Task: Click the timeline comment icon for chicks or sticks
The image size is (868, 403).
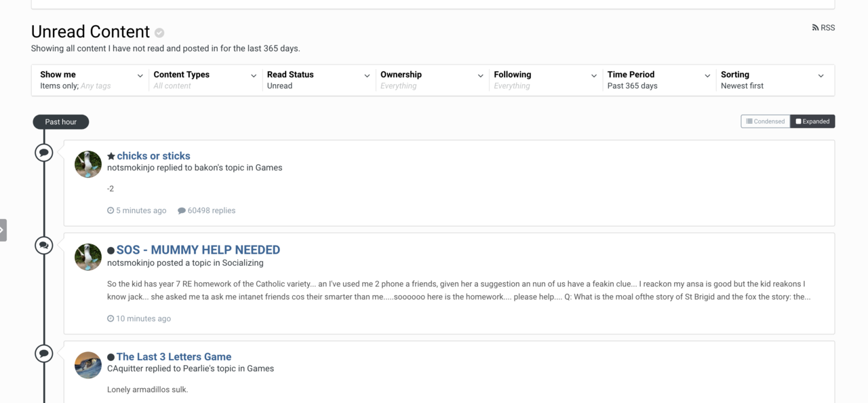Action: tap(44, 153)
